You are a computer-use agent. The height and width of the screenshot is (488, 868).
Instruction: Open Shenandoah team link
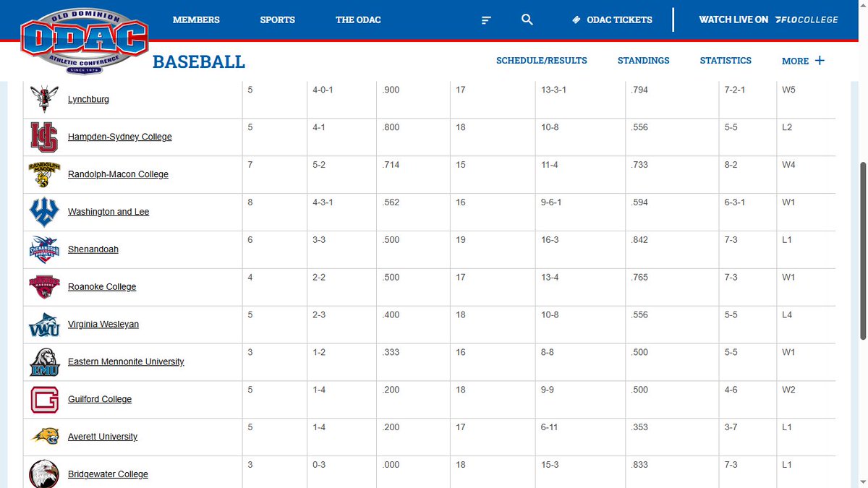(93, 249)
